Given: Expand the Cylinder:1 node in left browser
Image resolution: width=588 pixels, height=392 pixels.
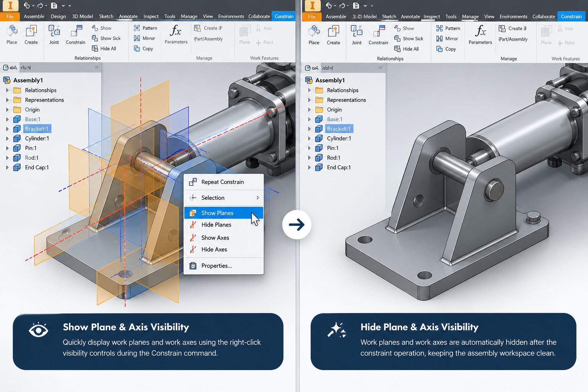Looking at the screenshot, I should click(x=7, y=139).
